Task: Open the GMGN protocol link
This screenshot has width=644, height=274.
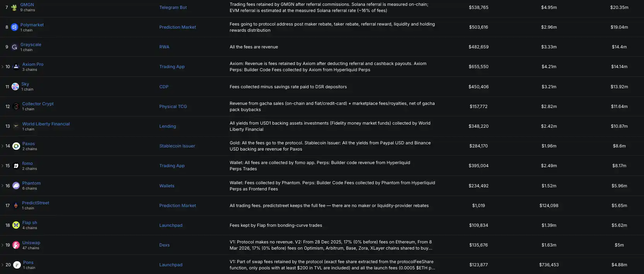Action: (27, 5)
